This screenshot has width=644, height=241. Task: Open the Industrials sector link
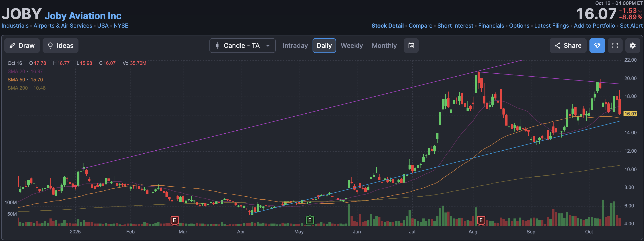pos(15,26)
